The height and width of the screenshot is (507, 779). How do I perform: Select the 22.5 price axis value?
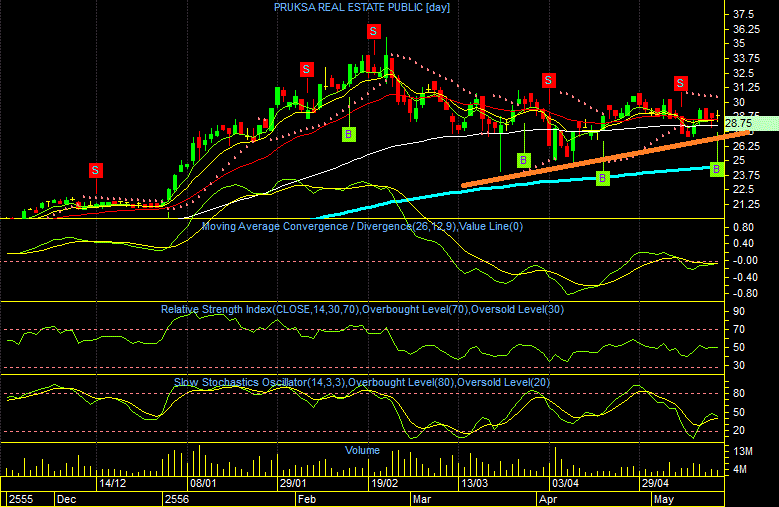tap(743, 190)
